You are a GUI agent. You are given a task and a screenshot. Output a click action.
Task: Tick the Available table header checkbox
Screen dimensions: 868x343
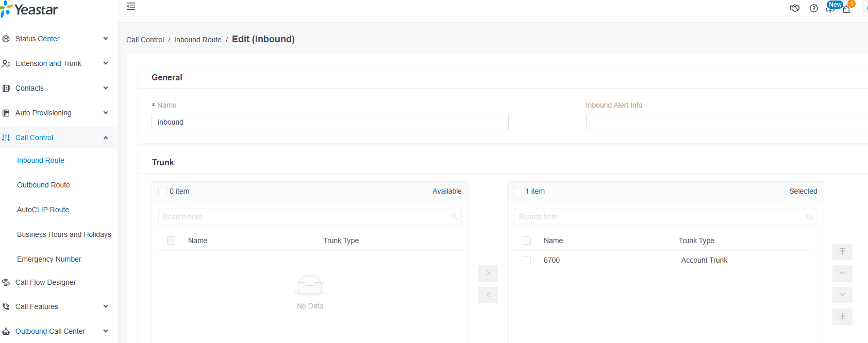tap(171, 241)
